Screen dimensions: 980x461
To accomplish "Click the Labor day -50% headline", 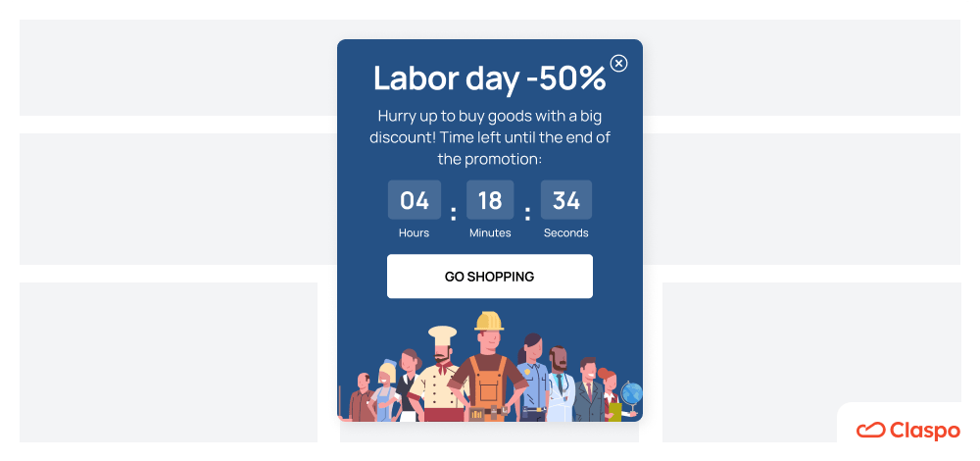I will [489, 78].
